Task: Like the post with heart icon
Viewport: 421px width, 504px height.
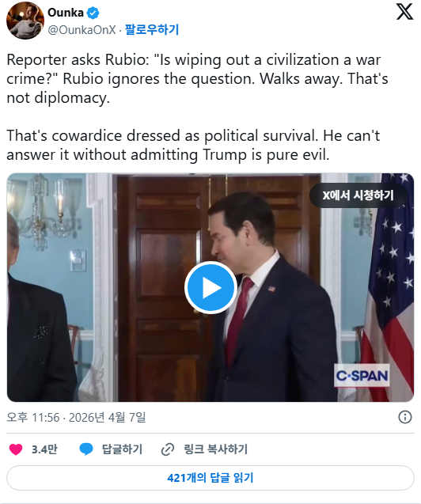Action: (x=16, y=449)
